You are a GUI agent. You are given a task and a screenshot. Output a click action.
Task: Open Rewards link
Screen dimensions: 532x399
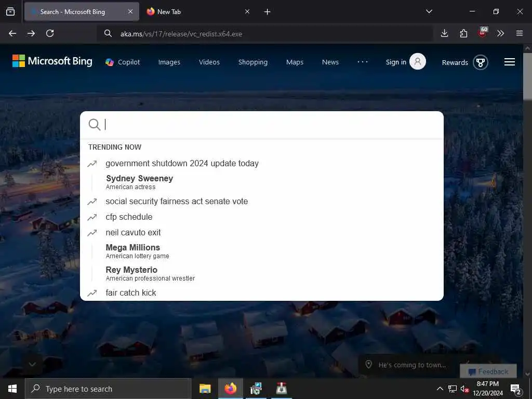pos(455,62)
